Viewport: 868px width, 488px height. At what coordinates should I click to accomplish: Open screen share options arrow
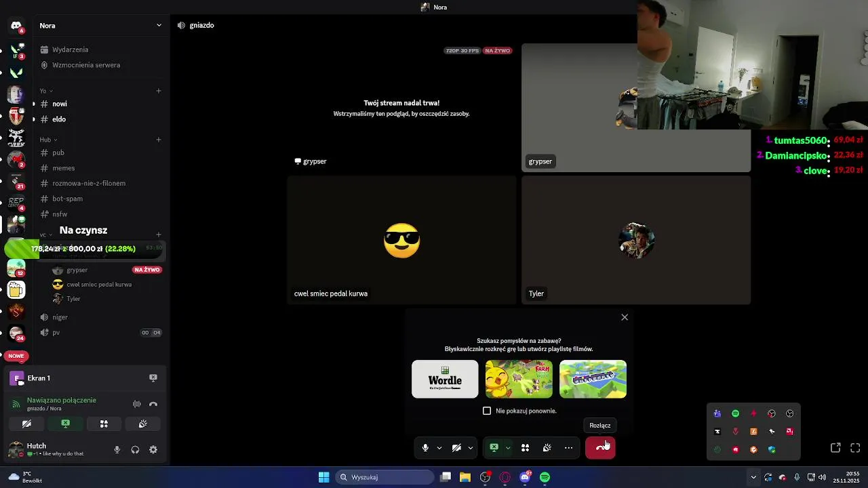click(508, 447)
